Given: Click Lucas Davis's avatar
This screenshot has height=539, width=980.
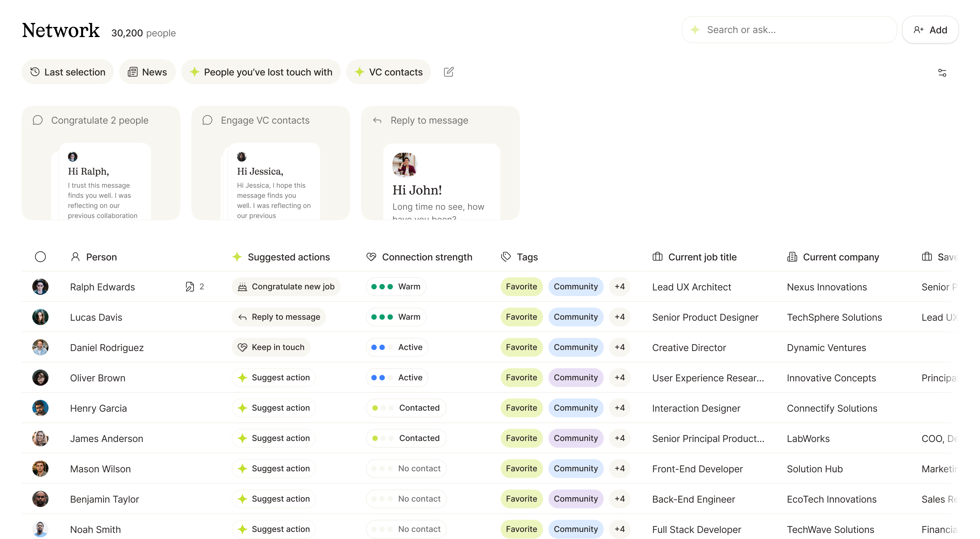Looking at the screenshot, I should (40, 317).
